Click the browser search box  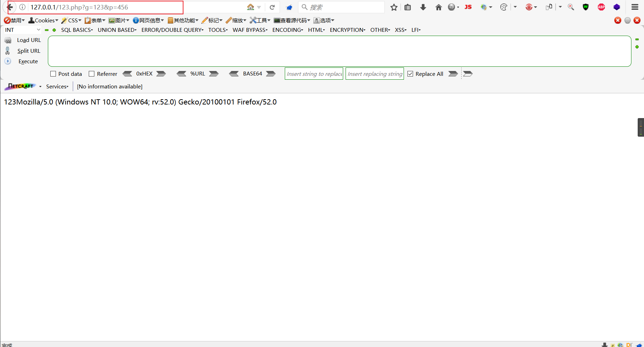point(341,7)
